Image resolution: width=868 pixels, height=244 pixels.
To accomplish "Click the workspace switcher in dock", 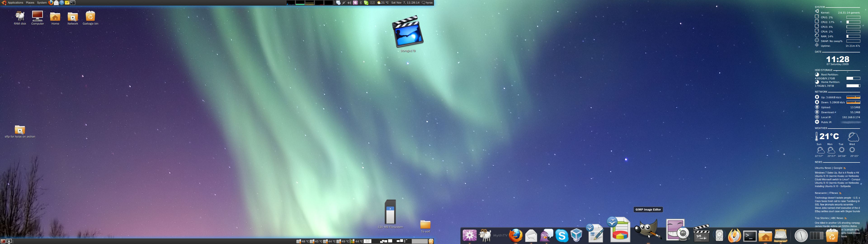I will (x=816, y=236).
